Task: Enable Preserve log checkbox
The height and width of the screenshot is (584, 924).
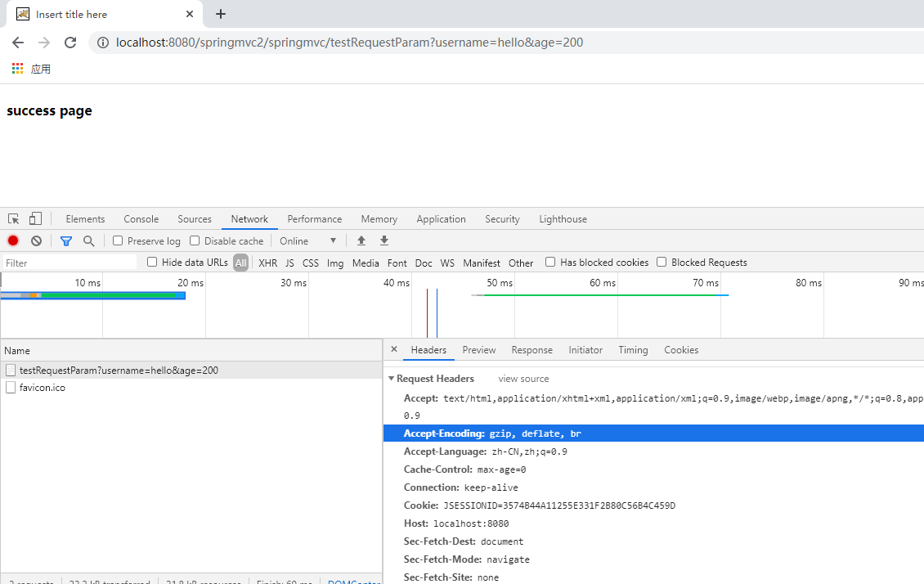Action: point(118,240)
